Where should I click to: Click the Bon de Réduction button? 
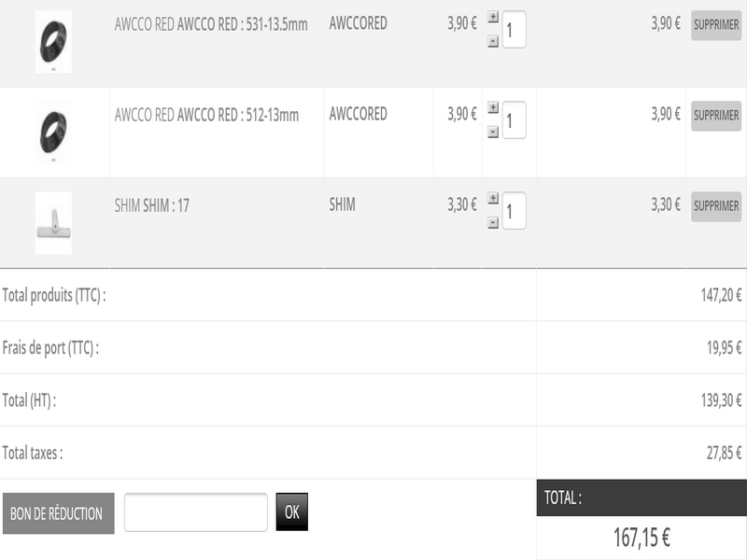pos(59,513)
